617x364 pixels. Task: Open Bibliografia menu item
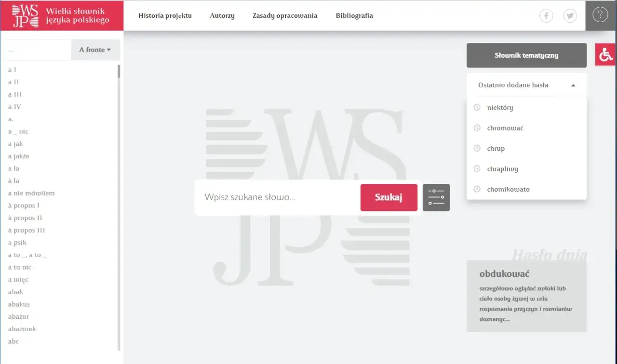[354, 15]
